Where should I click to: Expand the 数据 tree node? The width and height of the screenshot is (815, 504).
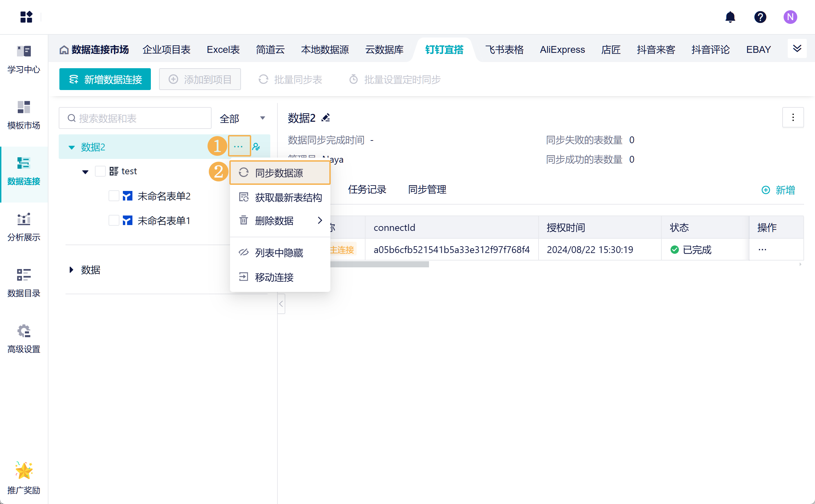71,270
